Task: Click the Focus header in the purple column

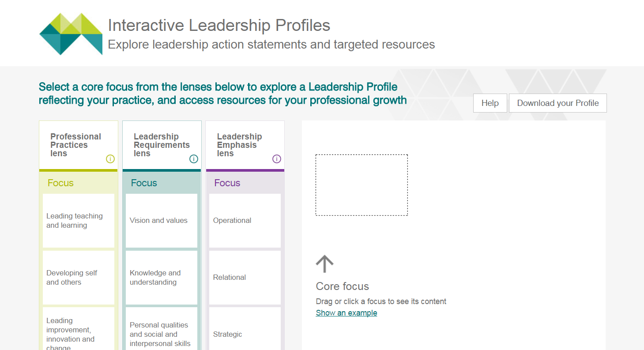Action: pyautogui.click(x=227, y=183)
